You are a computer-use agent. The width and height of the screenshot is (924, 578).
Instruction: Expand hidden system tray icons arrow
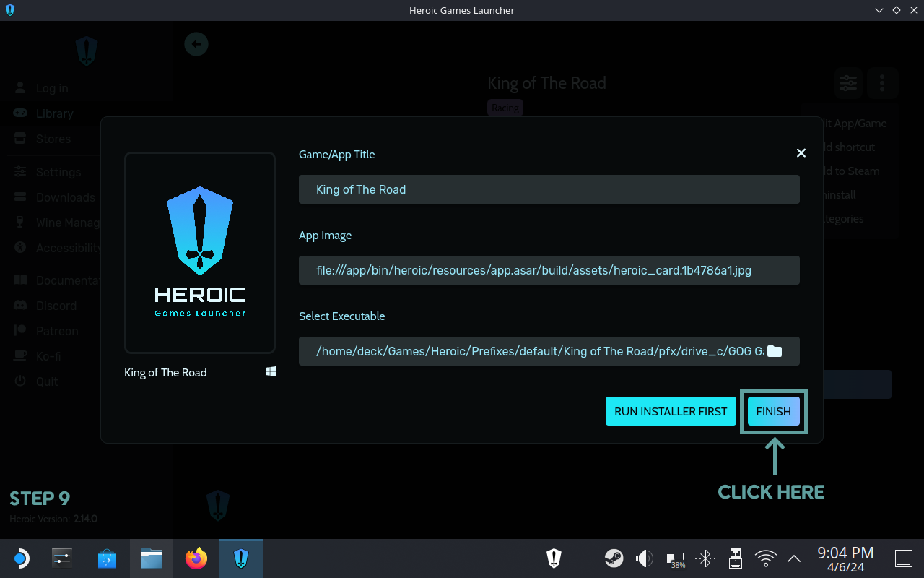point(794,558)
